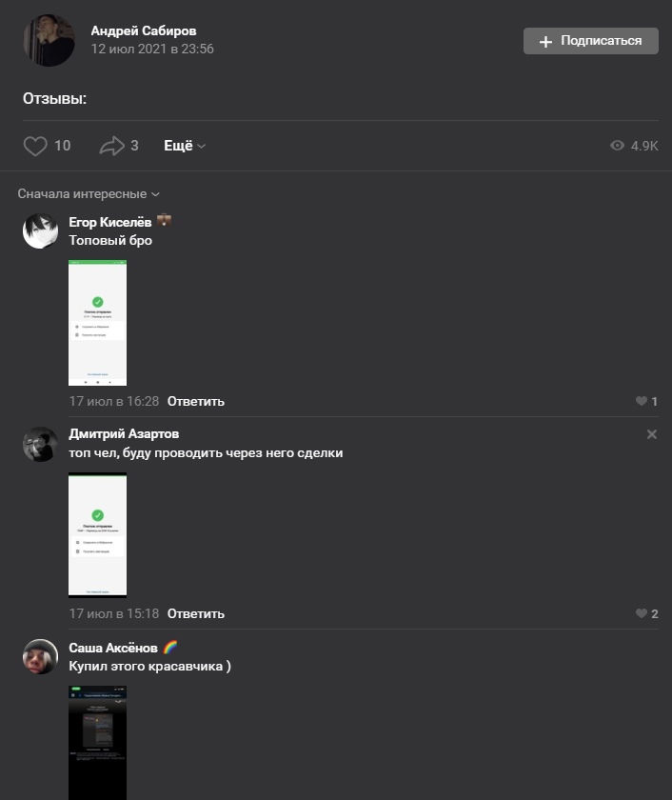
Task: Open the Андрей Сабиров author name link
Action: pos(144,31)
